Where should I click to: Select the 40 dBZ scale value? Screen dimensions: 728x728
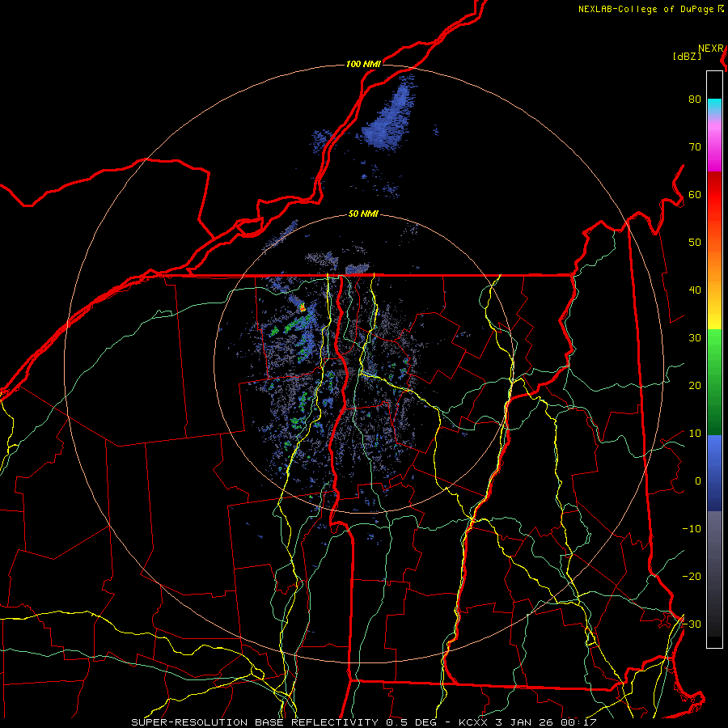click(695, 290)
